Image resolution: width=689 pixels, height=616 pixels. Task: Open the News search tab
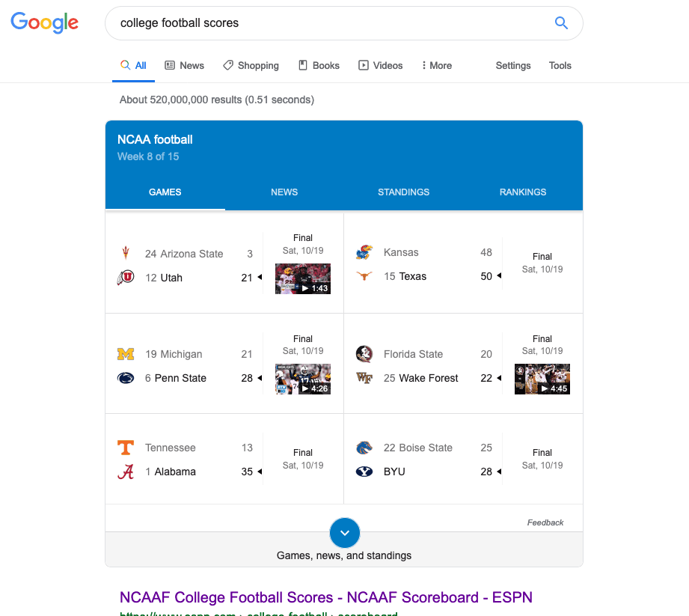click(185, 66)
